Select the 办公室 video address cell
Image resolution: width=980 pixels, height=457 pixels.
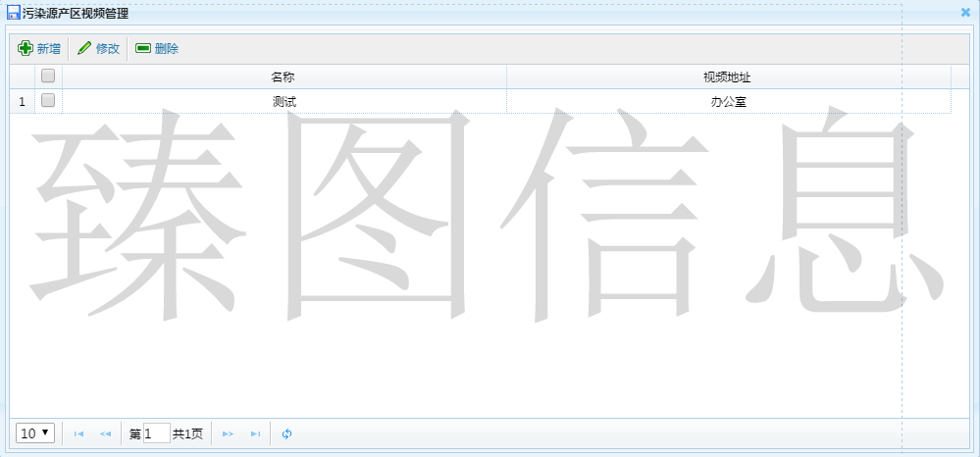(728, 101)
